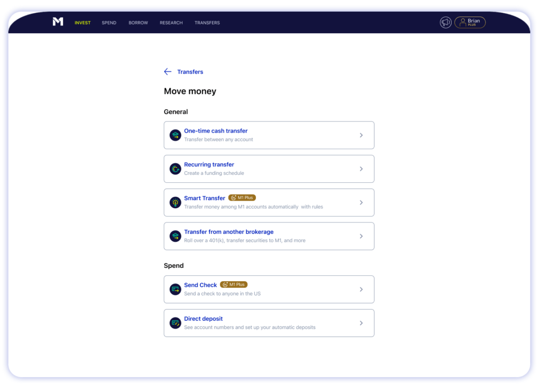Click the General section heading
This screenshot has height=392, width=548.
click(176, 112)
